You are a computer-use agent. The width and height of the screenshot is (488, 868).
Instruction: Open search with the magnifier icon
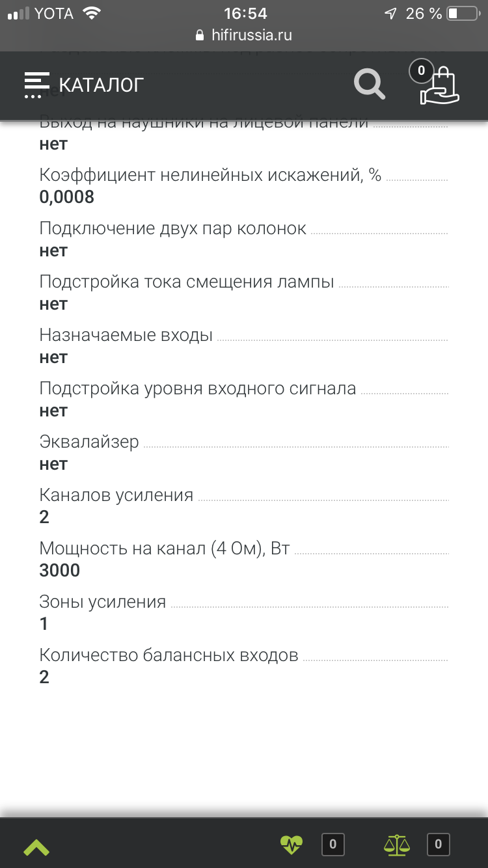369,85
